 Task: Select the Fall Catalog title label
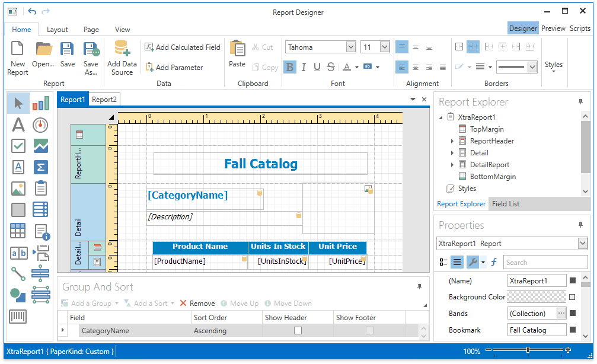click(x=260, y=164)
